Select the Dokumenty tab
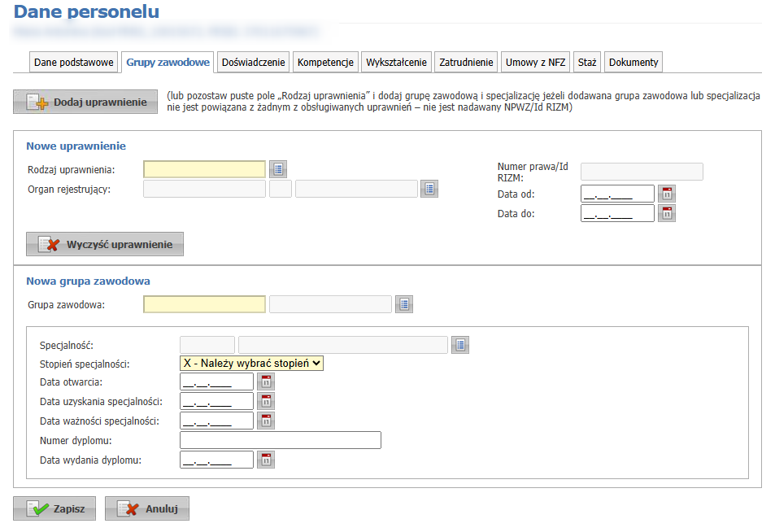The height and width of the screenshot is (532, 775). tap(633, 63)
